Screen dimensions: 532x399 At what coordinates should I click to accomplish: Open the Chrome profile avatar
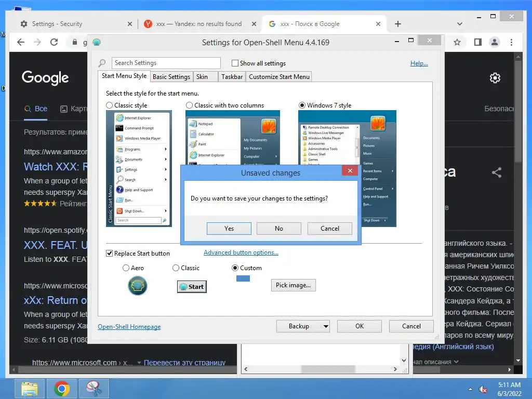pyautogui.click(x=495, y=42)
